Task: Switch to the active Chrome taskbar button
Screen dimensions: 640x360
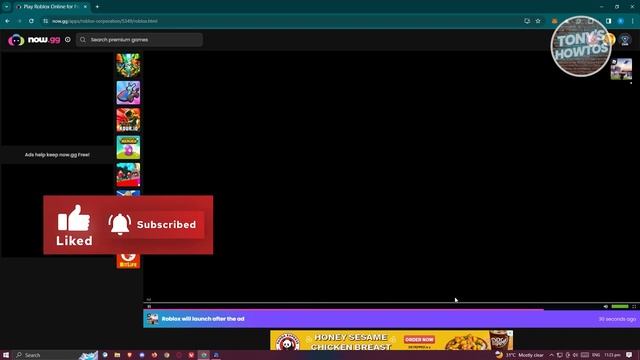Action: [204, 355]
